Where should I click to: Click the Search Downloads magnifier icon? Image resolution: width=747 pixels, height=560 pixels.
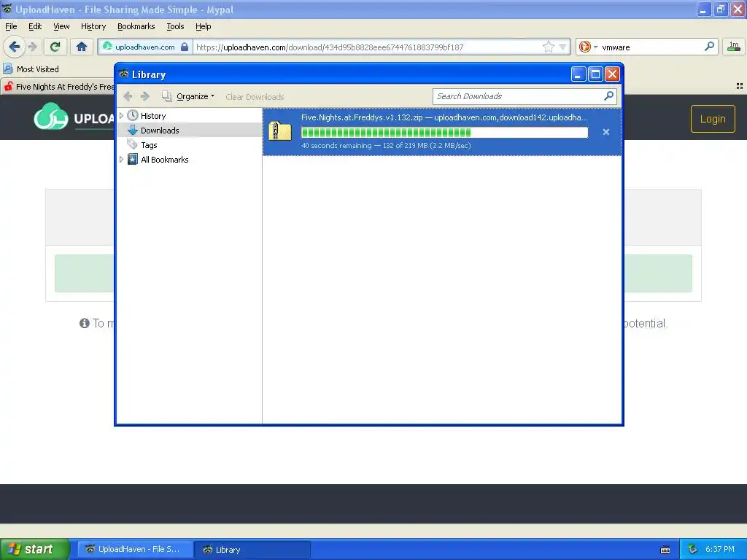pos(609,96)
